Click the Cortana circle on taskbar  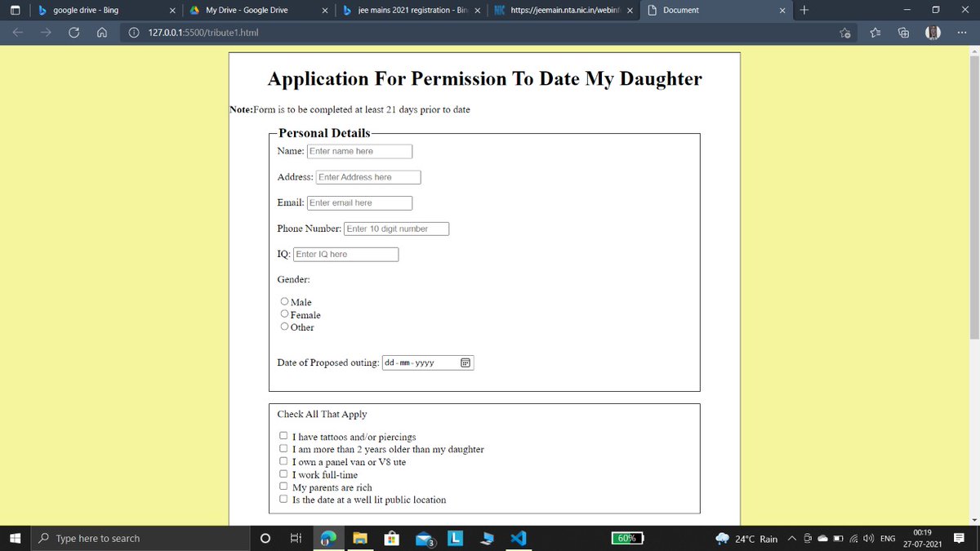point(265,539)
